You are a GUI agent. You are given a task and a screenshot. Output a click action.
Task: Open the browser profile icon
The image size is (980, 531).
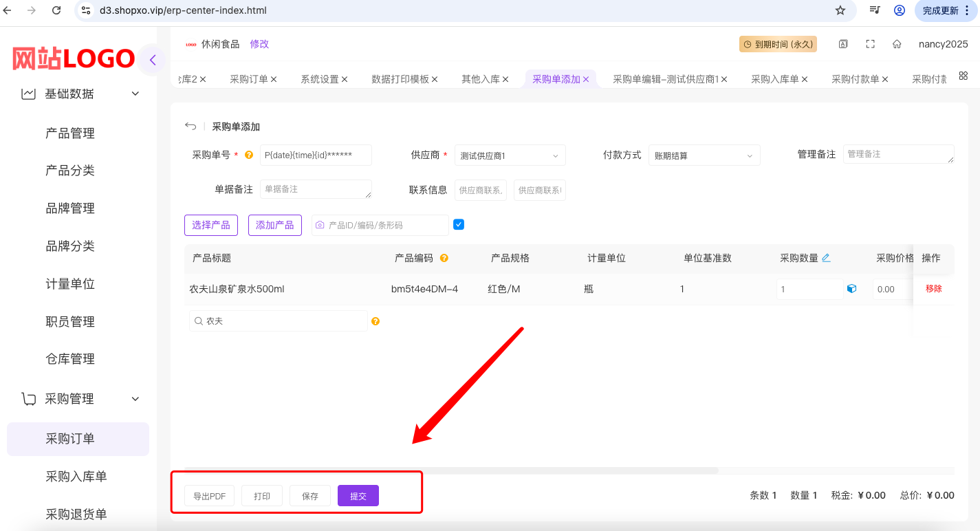click(x=899, y=10)
